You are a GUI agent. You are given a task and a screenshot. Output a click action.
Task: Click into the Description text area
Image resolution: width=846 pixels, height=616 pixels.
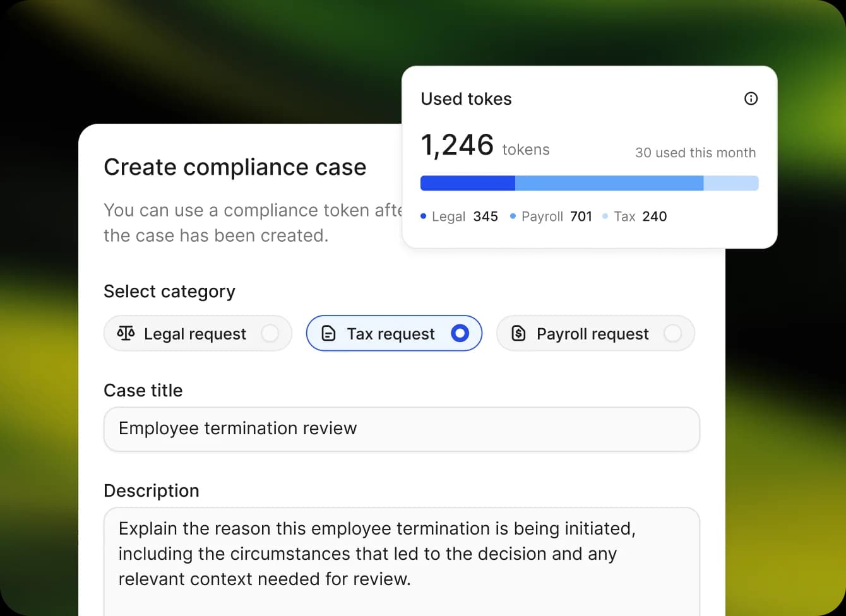click(x=402, y=562)
